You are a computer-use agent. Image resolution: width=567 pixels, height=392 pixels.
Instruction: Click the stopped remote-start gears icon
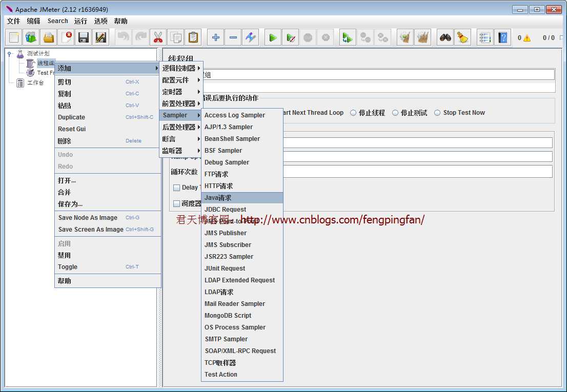click(x=365, y=37)
